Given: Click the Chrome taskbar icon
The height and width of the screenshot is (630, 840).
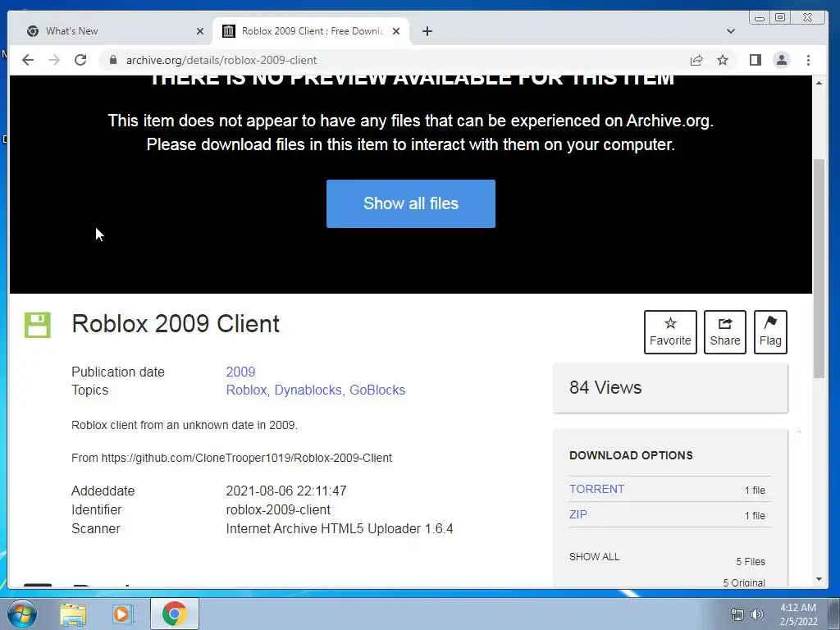Looking at the screenshot, I should pos(174,614).
